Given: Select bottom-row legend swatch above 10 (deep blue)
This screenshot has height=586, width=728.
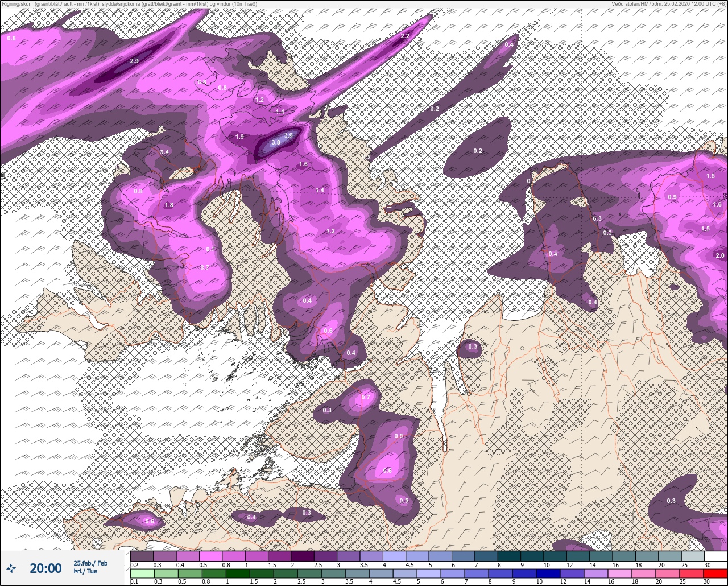Looking at the screenshot, I should (x=548, y=573).
